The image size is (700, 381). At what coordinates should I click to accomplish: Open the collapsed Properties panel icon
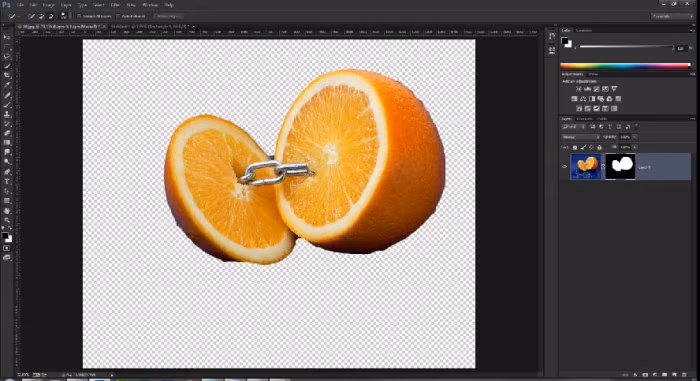[x=552, y=50]
